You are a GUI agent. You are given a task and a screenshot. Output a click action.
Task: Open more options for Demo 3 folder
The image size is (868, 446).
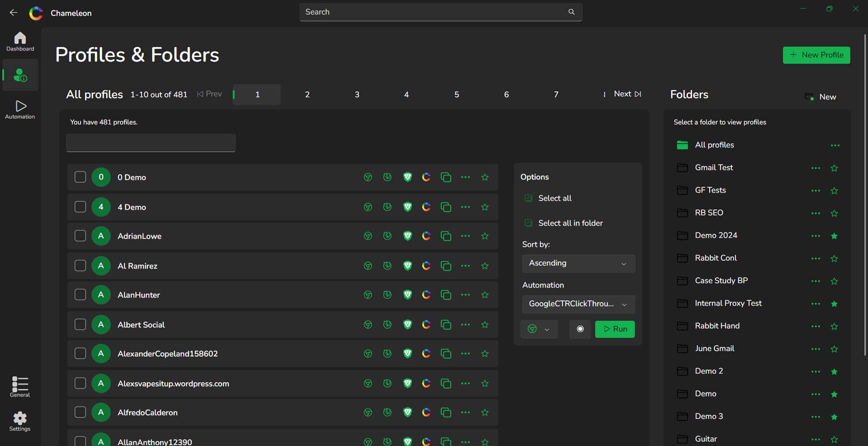click(816, 417)
